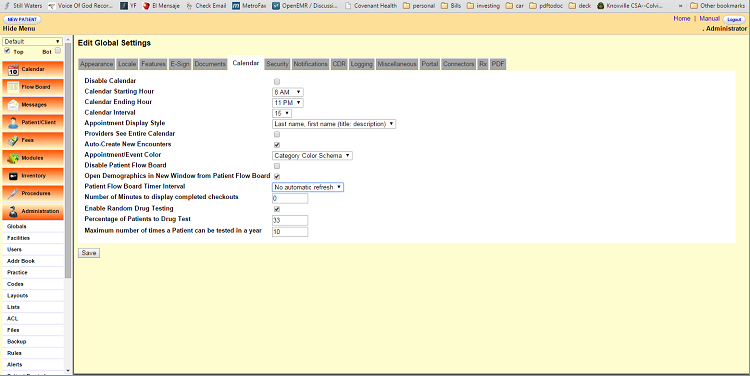The height and width of the screenshot is (376, 750).
Task: Toggle the Disable Calendar checkbox
Action: click(x=277, y=82)
